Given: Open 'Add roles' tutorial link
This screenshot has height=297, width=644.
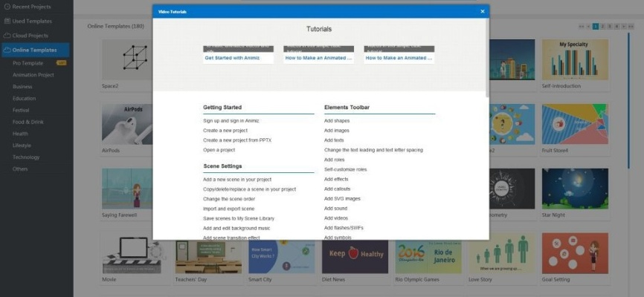Looking at the screenshot, I should click(x=335, y=160).
